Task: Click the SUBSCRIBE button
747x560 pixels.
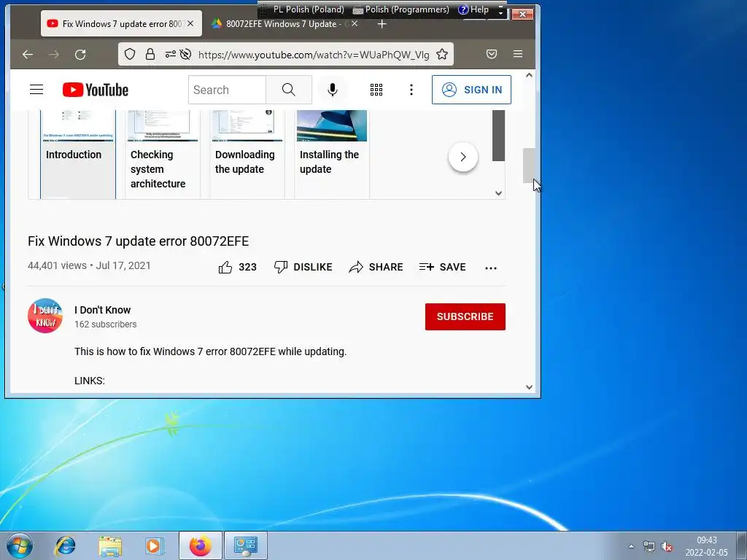Action: [465, 316]
